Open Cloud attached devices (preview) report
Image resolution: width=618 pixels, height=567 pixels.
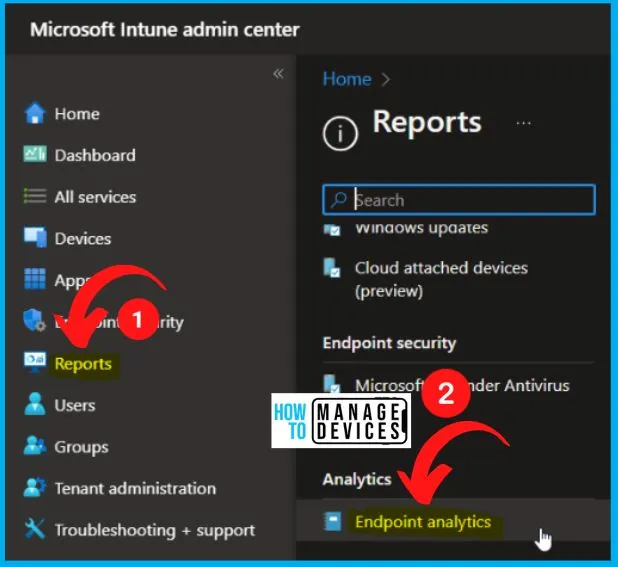coord(441,279)
